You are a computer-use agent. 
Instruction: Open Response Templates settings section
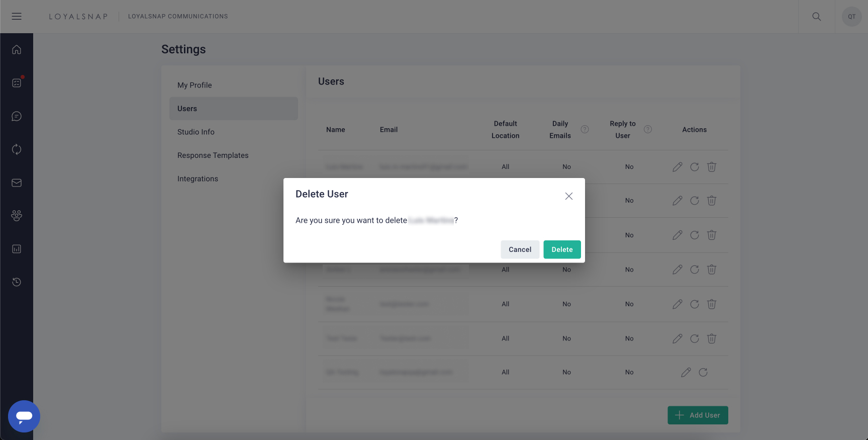pos(234,155)
